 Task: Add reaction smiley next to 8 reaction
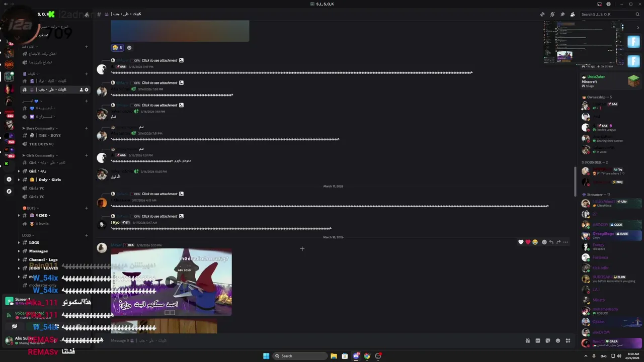tap(129, 48)
